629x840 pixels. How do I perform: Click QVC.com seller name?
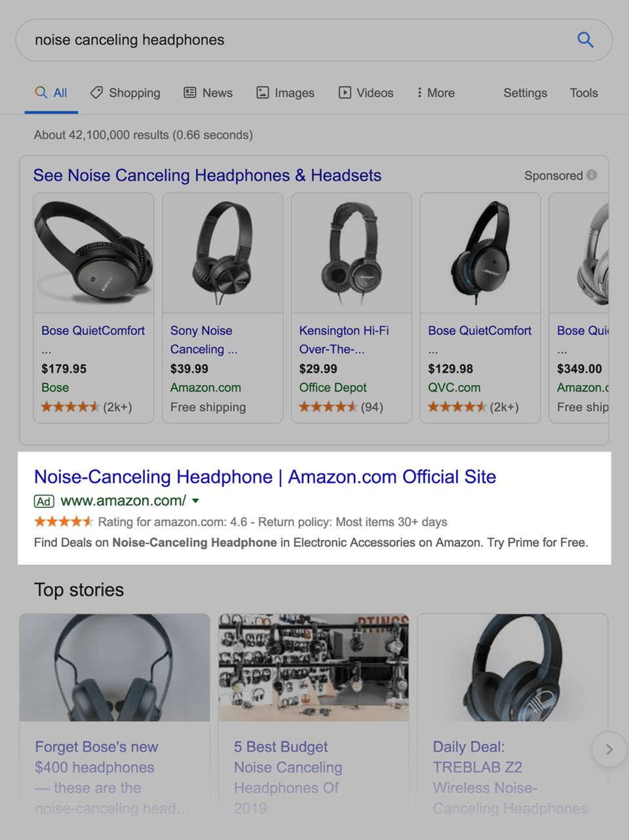(454, 388)
